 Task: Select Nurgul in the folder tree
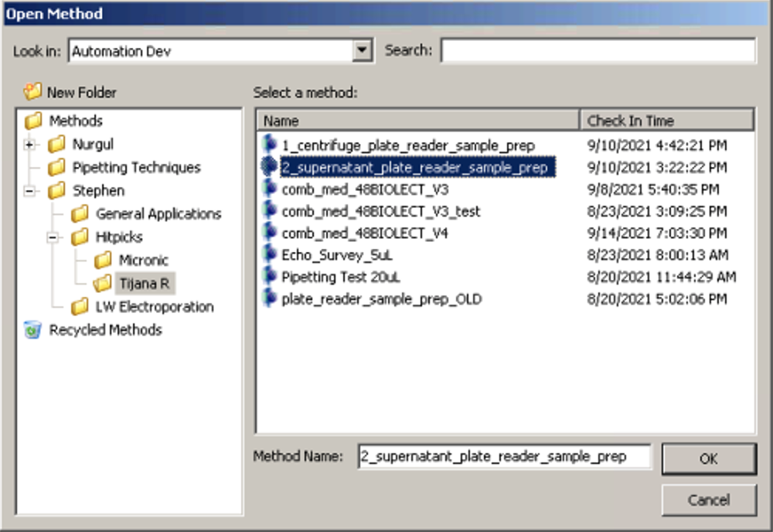coord(94,144)
